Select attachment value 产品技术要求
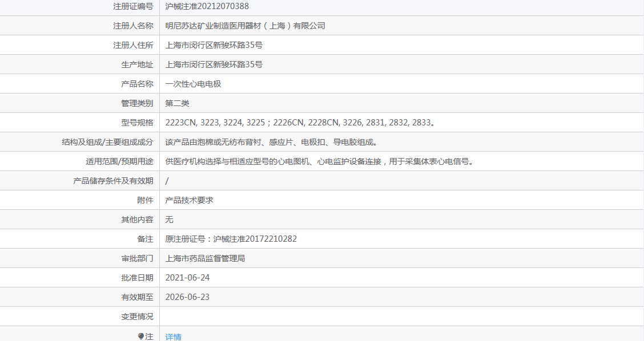The height and width of the screenshot is (341, 644). (189, 200)
